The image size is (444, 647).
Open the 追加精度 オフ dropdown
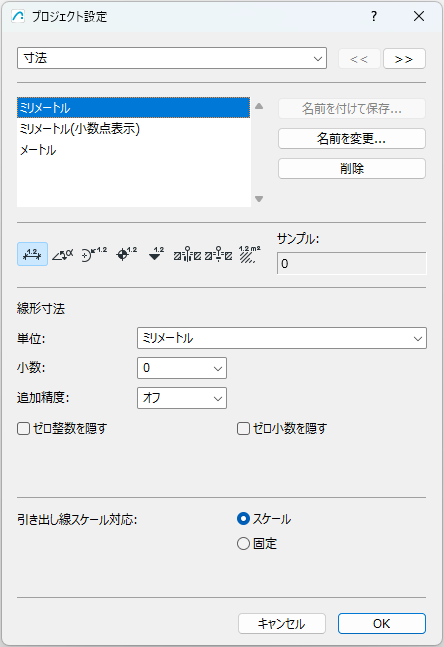(x=182, y=398)
